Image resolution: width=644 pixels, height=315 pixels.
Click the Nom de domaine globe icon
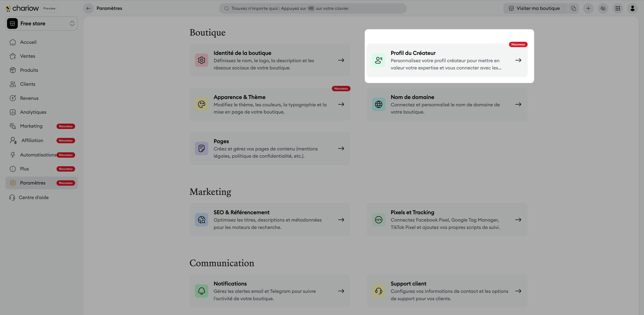coord(379,104)
